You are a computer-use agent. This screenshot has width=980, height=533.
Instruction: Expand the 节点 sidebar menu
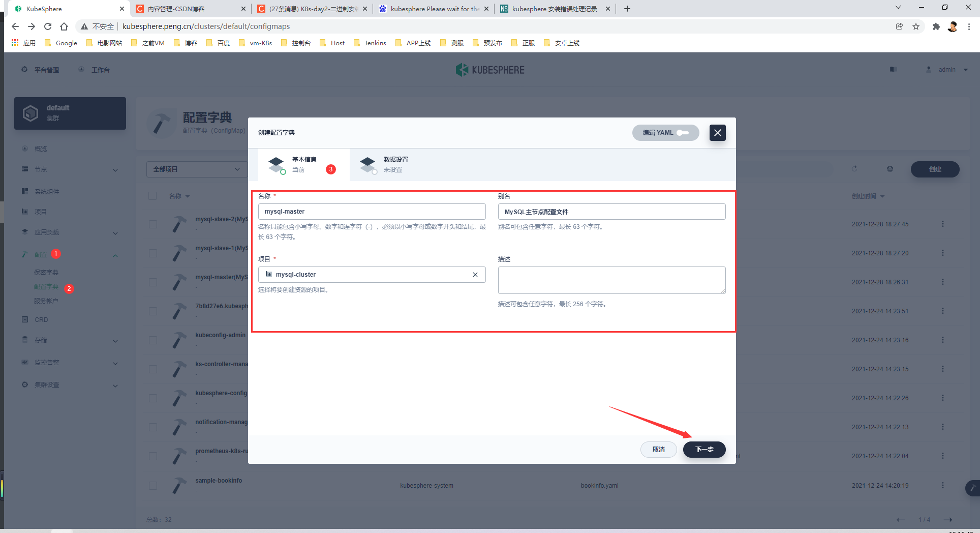point(70,169)
